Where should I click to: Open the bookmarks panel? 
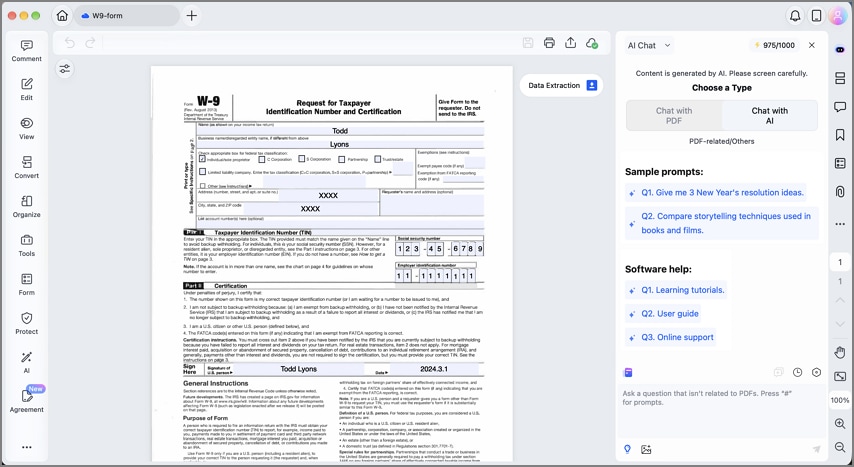pos(840,135)
